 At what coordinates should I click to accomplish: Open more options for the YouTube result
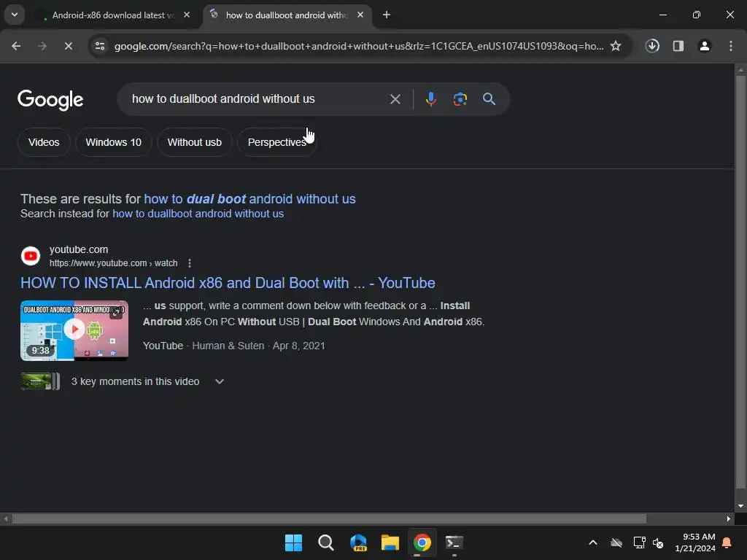(190, 263)
